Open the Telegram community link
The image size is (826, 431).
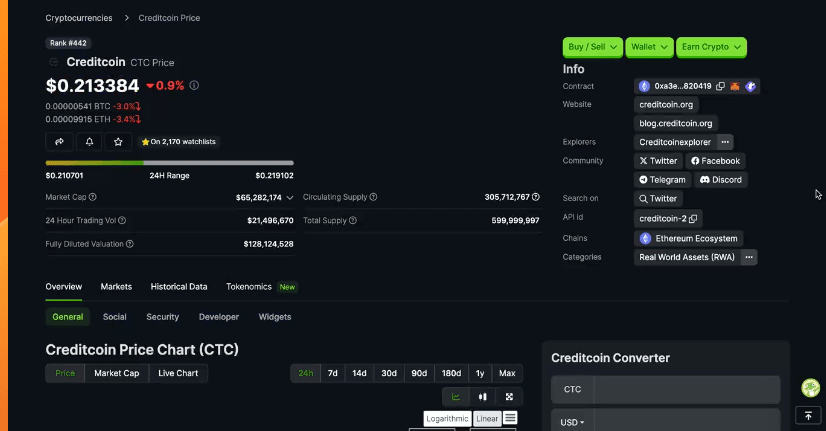pyautogui.click(x=663, y=180)
